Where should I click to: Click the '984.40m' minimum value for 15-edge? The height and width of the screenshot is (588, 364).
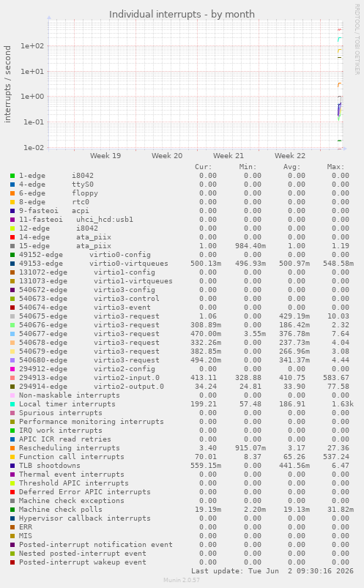pyautogui.click(x=250, y=246)
